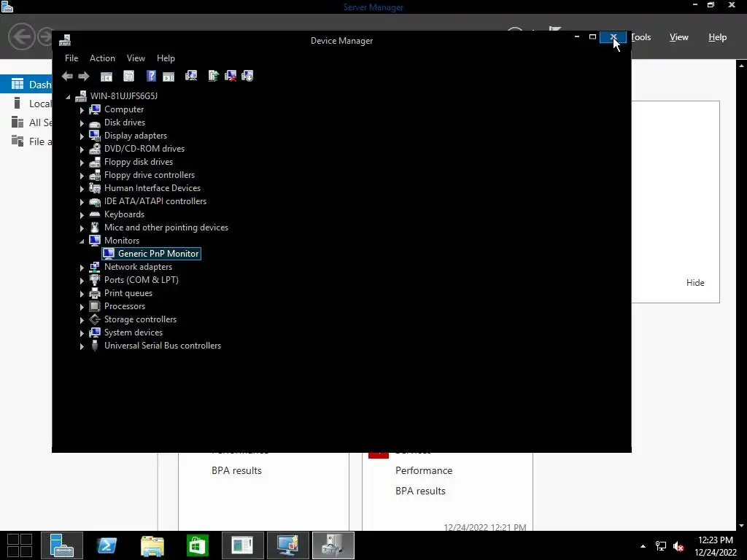The width and height of the screenshot is (747, 560).
Task: Maximize the Device Manager window
Action: click(592, 36)
